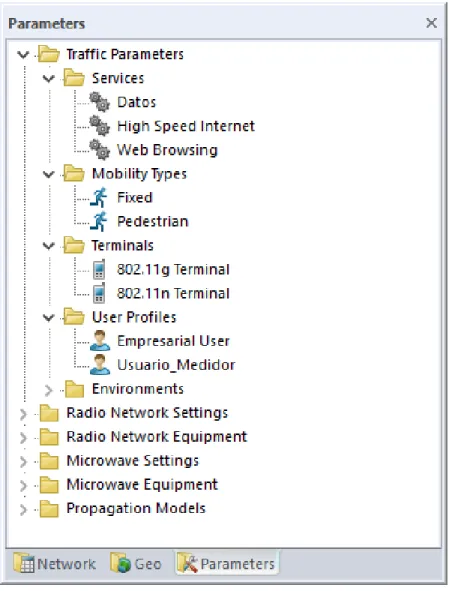Expand the Environments folder
Screen dimensions: 449x591
[x=48, y=390]
